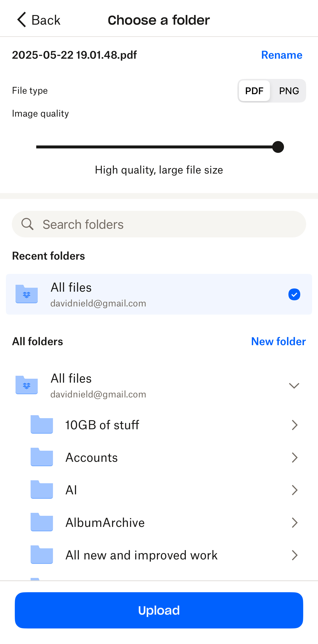Rename the PDF file

282,55
